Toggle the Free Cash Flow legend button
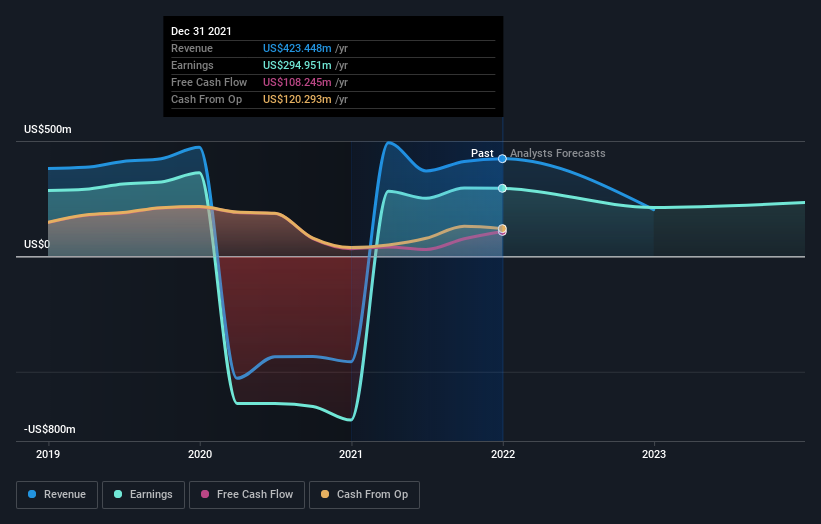The image size is (821, 524). (247, 495)
